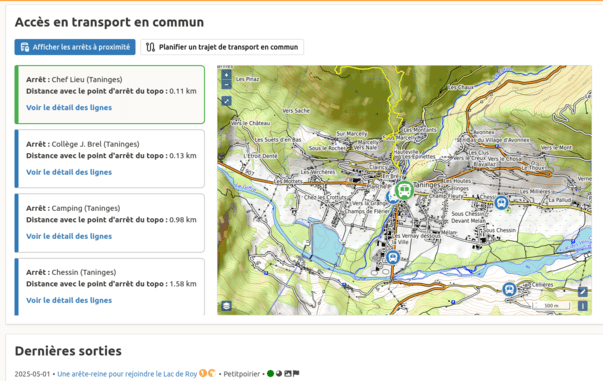The width and height of the screenshot is (603, 381).
Task: Click the map zoom out minus button
Action: 227,85
